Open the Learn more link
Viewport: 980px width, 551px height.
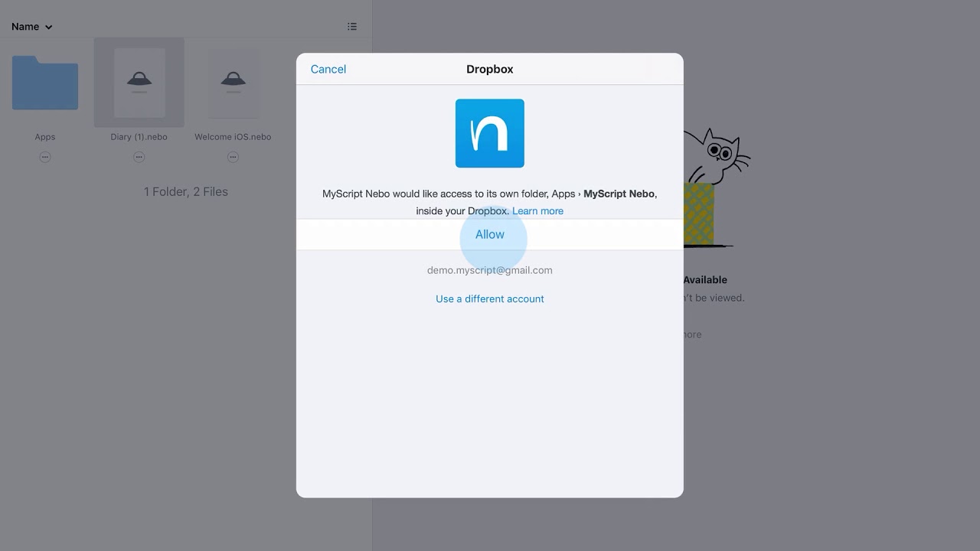pos(537,210)
